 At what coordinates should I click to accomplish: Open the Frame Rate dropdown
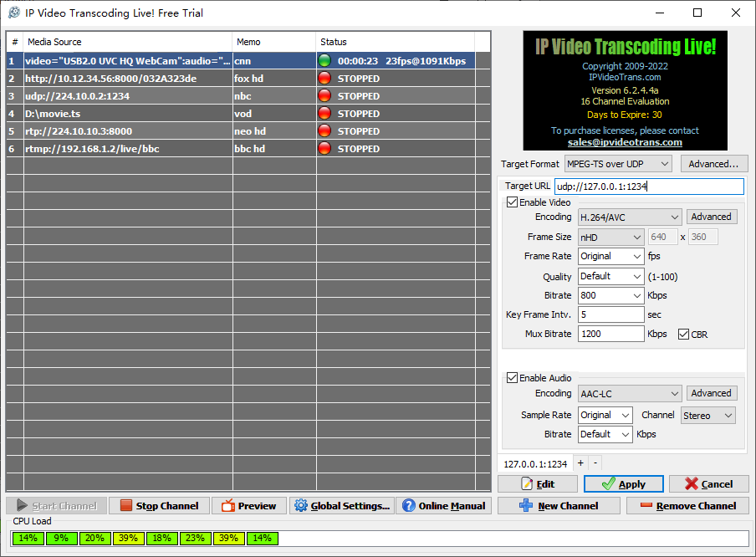coord(610,256)
